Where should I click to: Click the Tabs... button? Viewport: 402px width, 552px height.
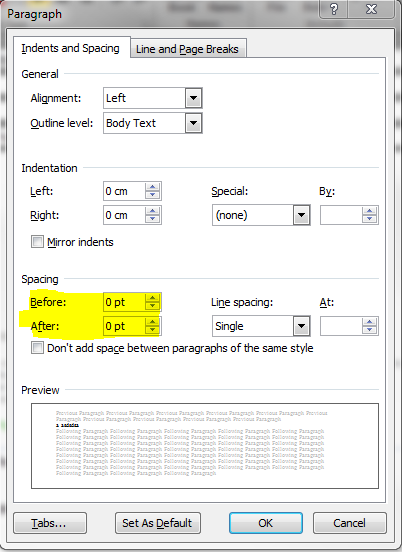[x=50, y=523]
